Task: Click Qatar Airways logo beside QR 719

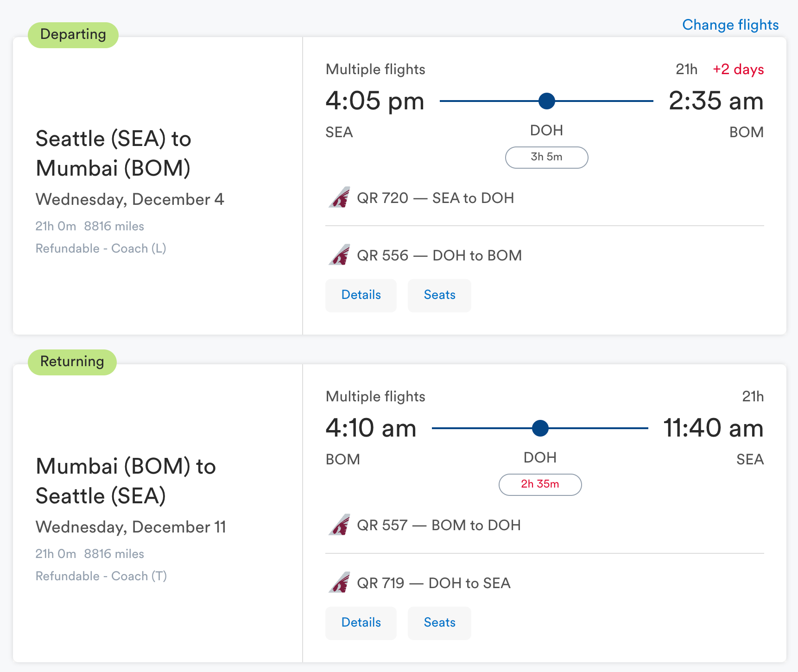Action: 339,583
